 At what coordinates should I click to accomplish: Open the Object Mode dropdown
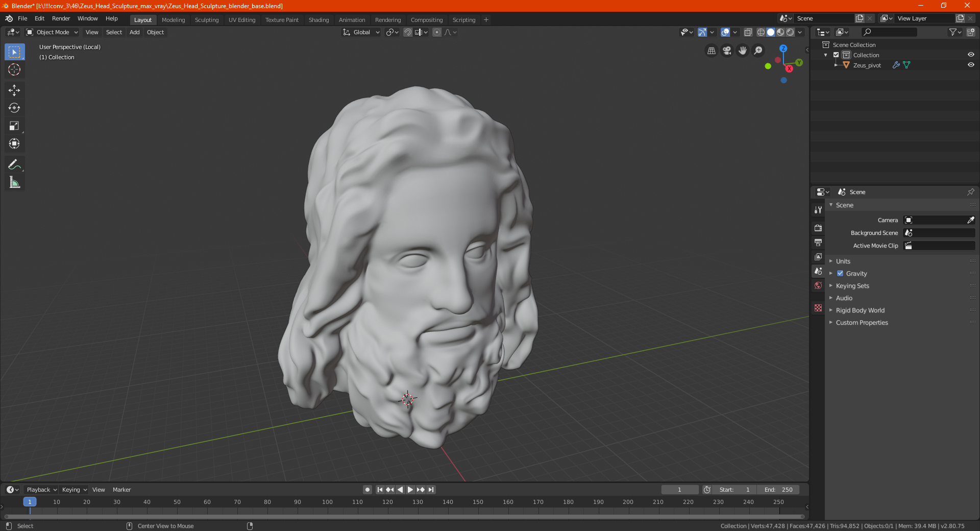(x=52, y=32)
